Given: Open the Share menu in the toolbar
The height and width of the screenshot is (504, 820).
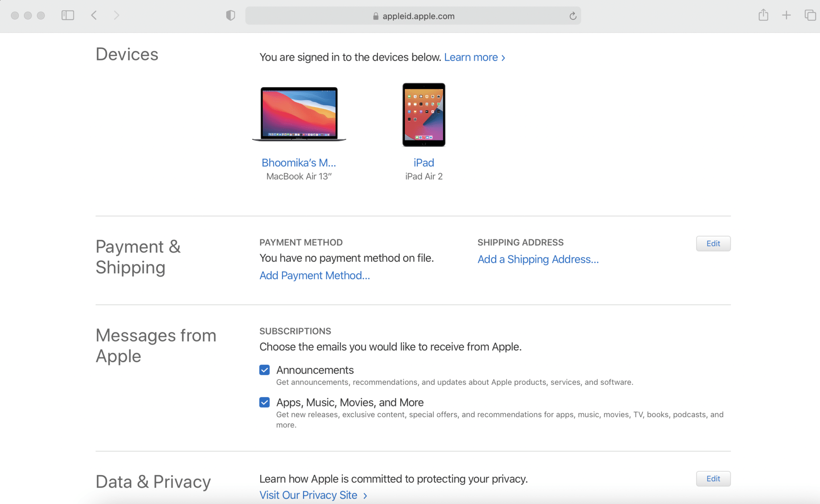Looking at the screenshot, I should point(763,15).
